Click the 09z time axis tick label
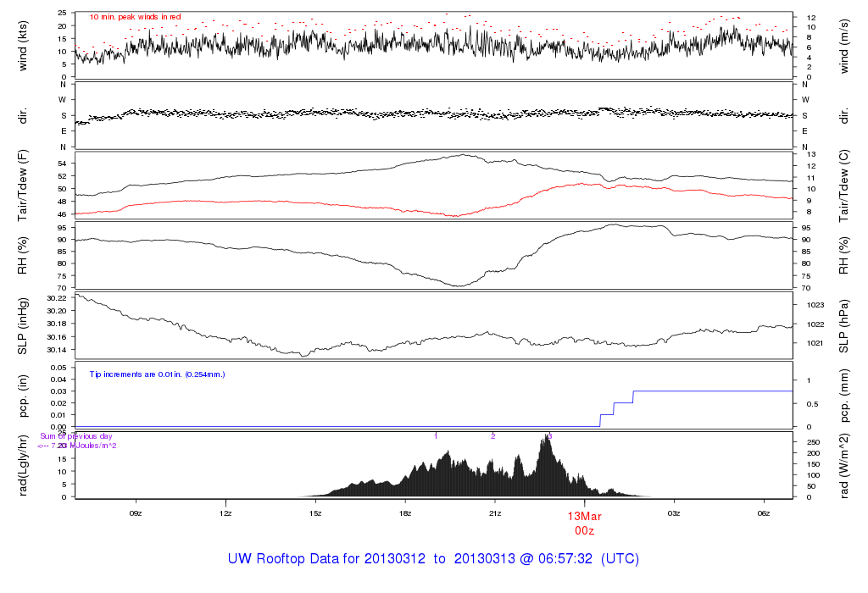The width and height of the screenshot is (868, 593). point(135,513)
